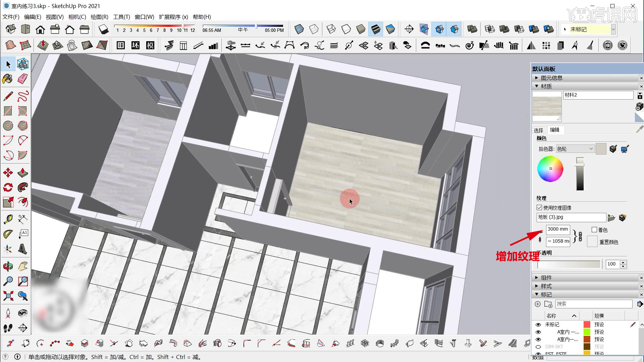
Task: Pick the Offset tool
Action: 22,202
